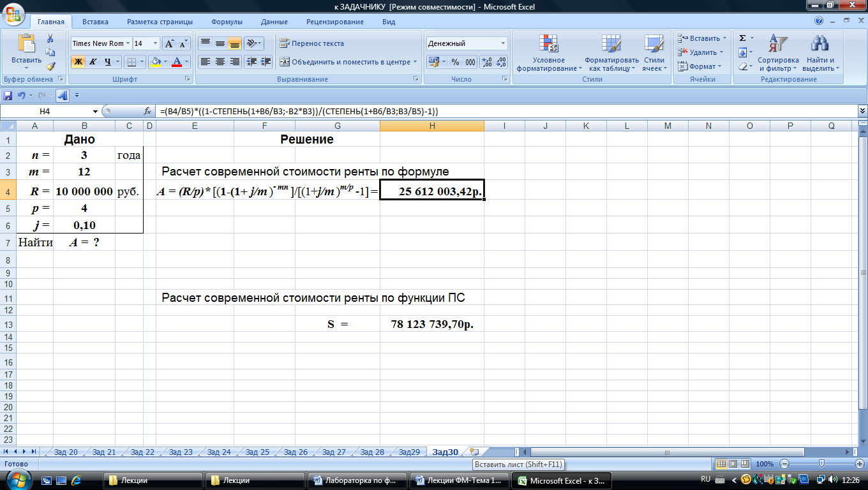Viewport: 868px width, 490px height.
Task: Click the percent style icon
Action: [455, 62]
